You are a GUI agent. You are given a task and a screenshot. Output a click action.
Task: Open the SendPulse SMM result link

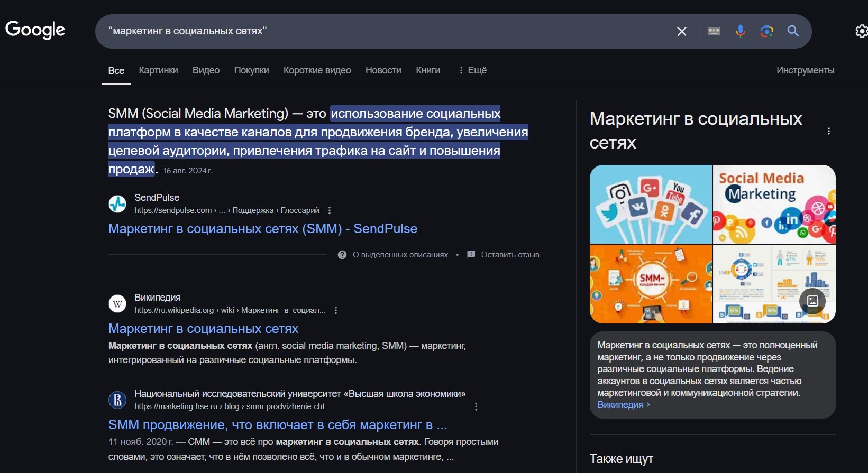click(262, 229)
